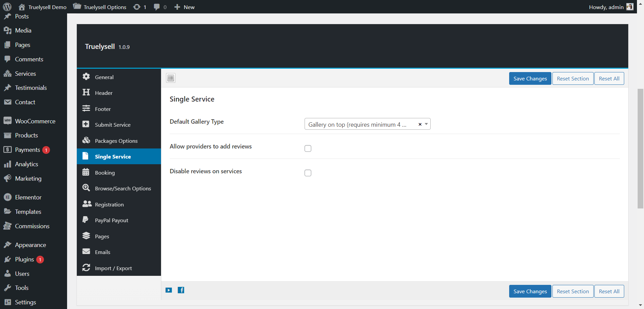Click the General gear icon
644x309 pixels.
(x=86, y=77)
